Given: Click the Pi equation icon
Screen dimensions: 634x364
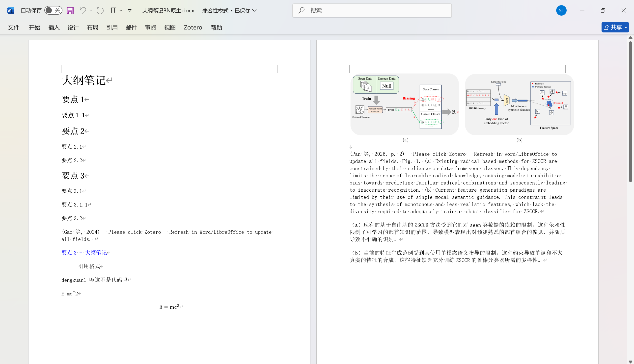Looking at the screenshot, I should coord(113,10).
